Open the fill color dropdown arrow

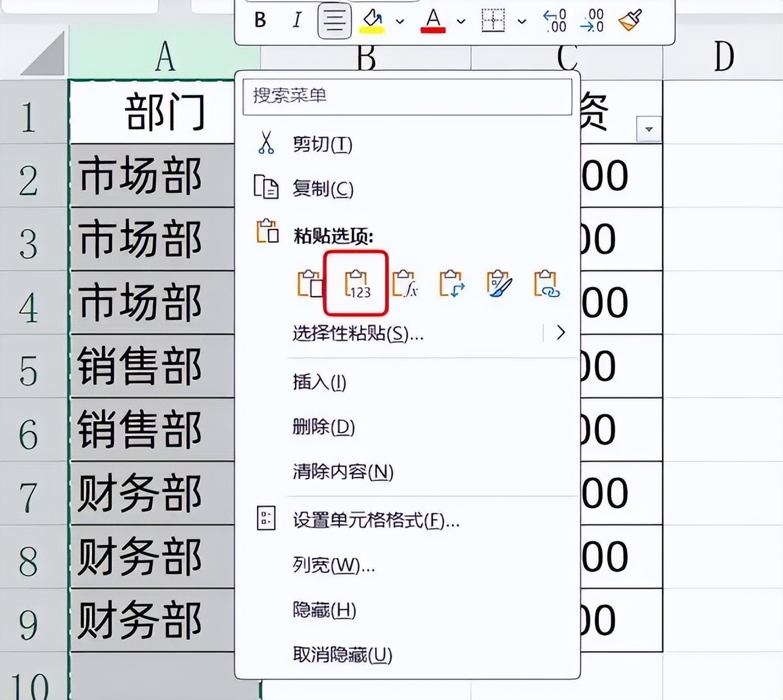click(400, 21)
